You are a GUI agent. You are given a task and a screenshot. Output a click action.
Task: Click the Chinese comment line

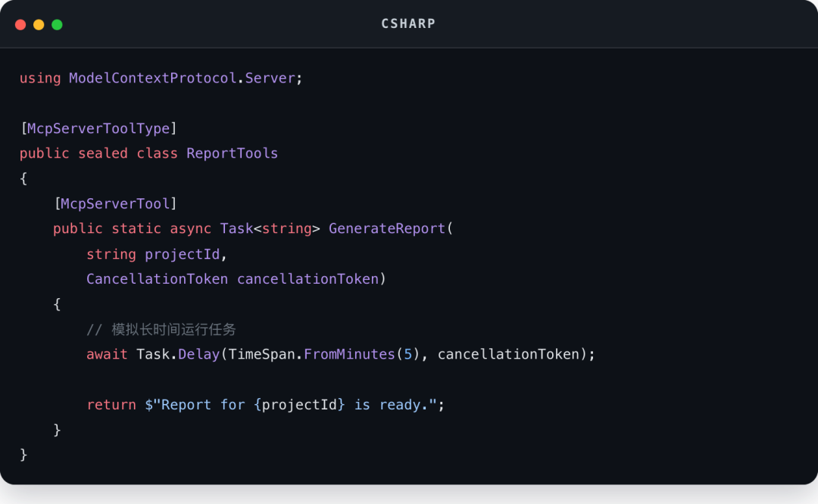click(x=161, y=329)
